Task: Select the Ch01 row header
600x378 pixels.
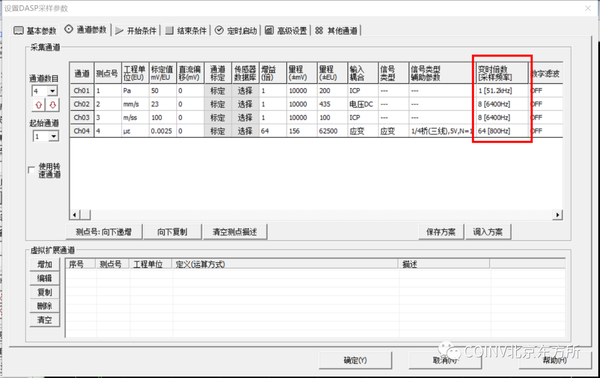Action: click(82, 91)
